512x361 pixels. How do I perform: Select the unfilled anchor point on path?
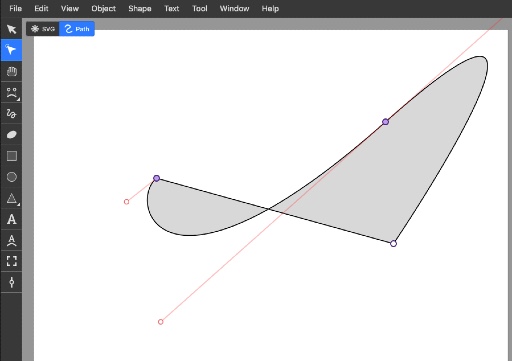(393, 244)
